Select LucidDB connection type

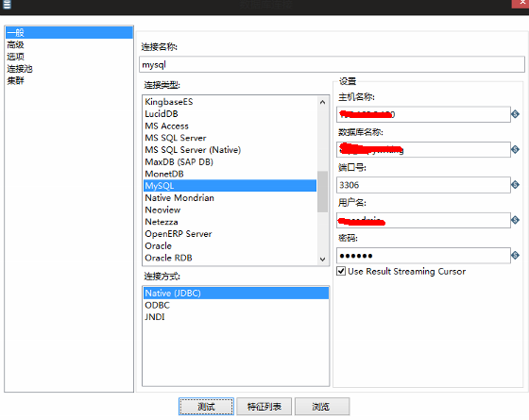(230, 114)
